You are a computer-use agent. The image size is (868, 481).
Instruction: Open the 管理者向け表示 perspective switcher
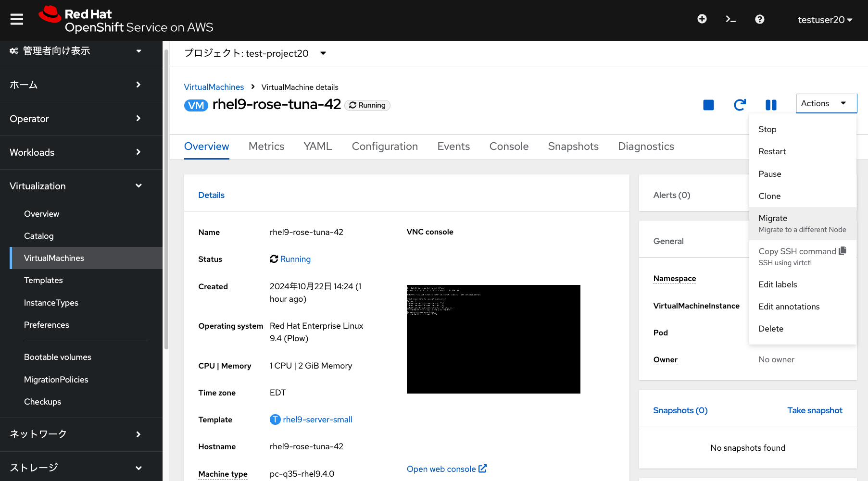[x=75, y=51]
